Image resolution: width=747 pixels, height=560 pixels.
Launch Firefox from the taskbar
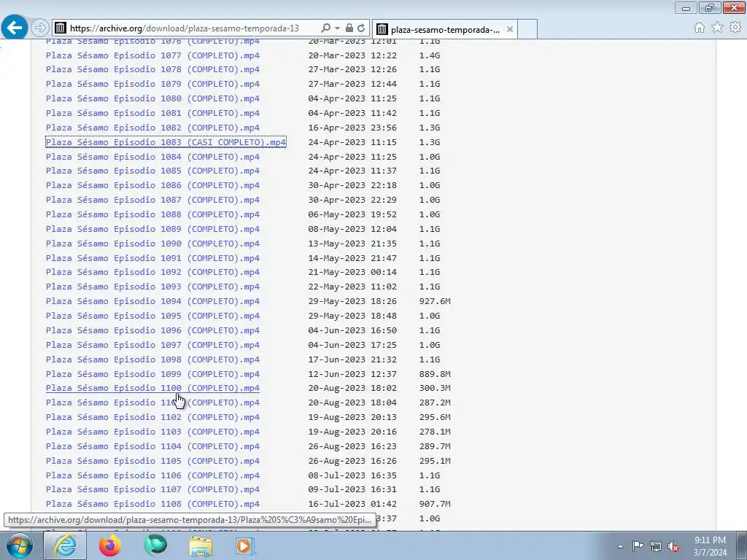point(110,545)
